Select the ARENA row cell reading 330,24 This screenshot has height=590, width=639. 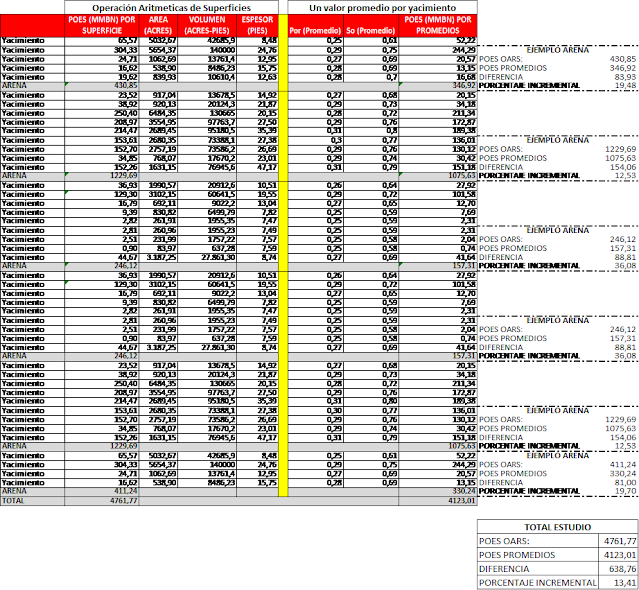(x=438, y=491)
